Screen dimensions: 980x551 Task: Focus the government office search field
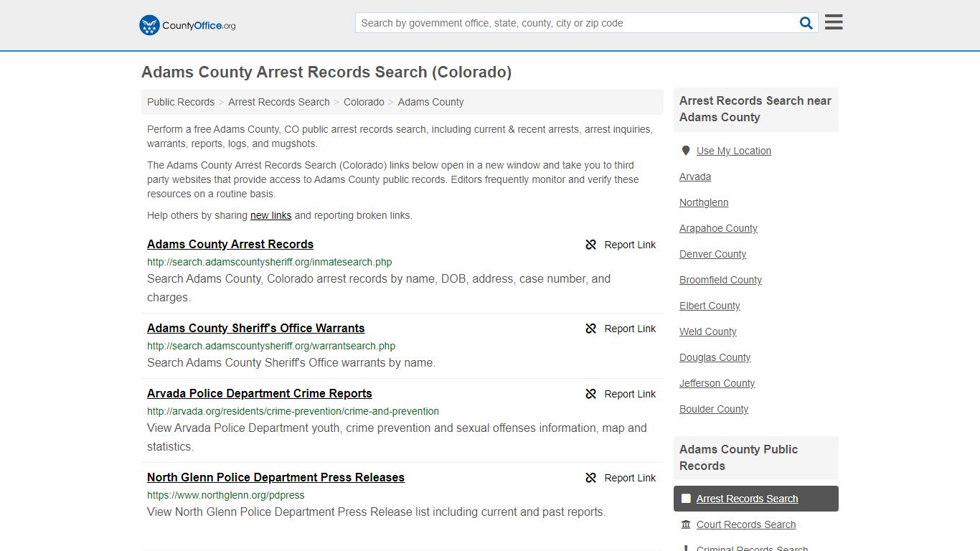click(575, 23)
